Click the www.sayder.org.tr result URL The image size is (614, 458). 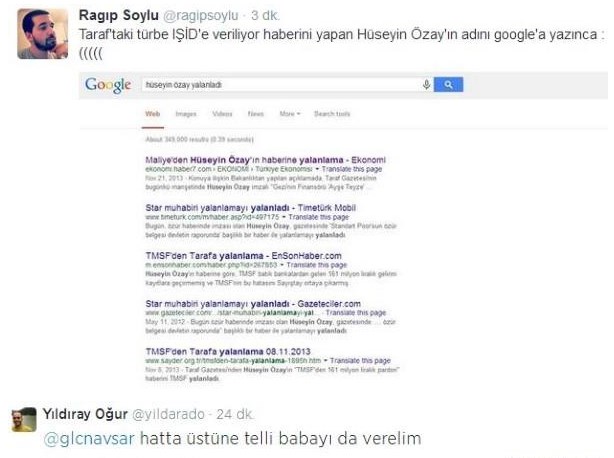coord(233,361)
